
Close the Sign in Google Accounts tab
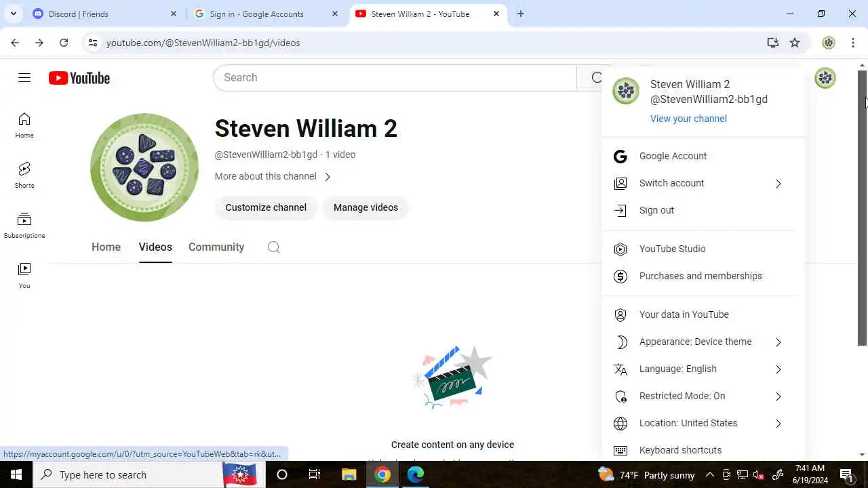pyautogui.click(x=334, y=14)
